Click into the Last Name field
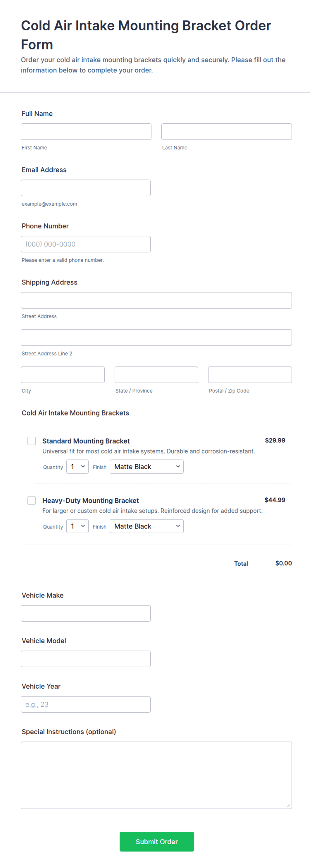The height and width of the screenshot is (868, 310). coord(226,132)
